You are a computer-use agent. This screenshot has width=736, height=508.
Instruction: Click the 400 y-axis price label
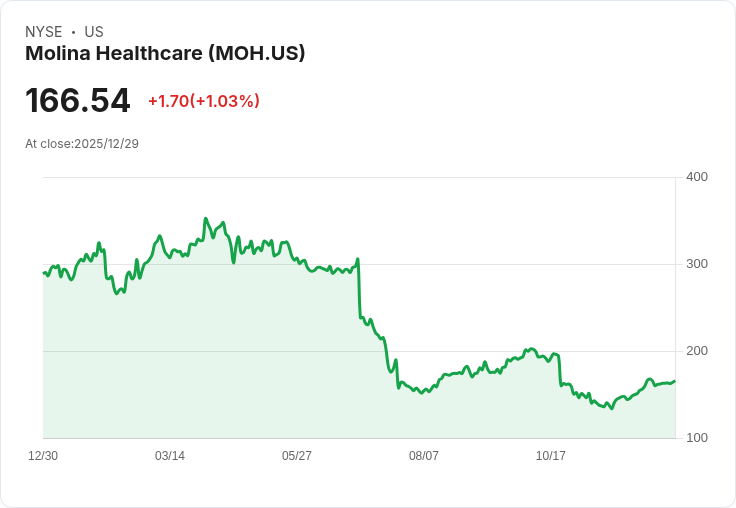(697, 177)
